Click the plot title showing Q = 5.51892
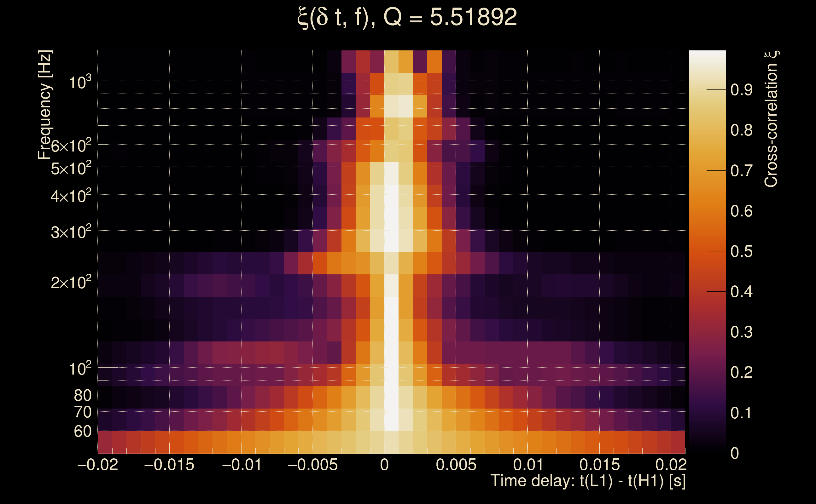The image size is (816, 504). (407, 17)
